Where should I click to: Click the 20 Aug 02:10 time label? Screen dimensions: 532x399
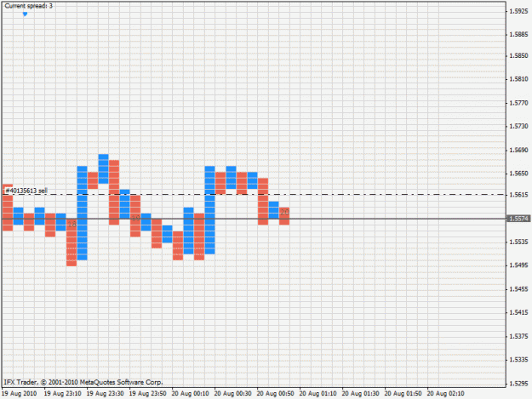click(446, 394)
